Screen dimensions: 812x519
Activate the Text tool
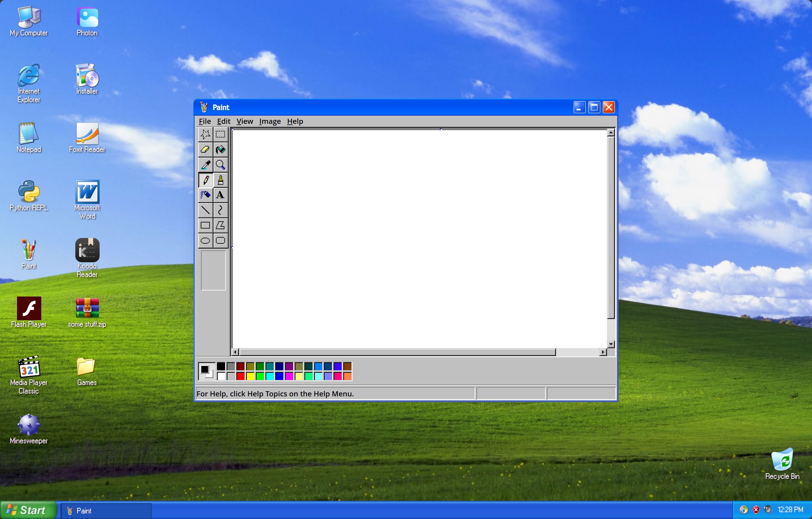(220, 195)
